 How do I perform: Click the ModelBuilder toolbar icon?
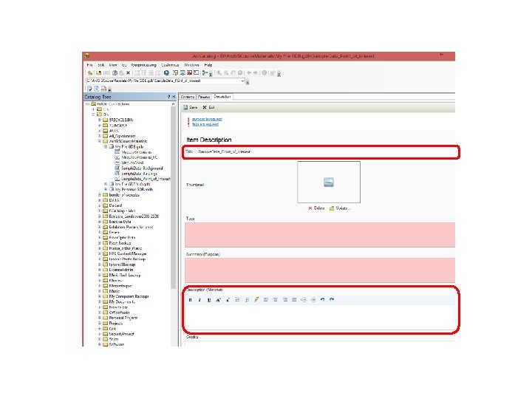click(x=205, y=73)
